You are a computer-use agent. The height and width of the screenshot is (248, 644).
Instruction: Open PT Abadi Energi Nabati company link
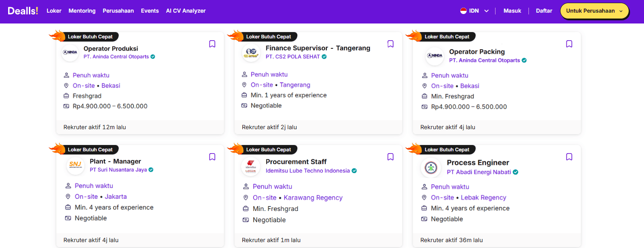click(x=479, y=172)
